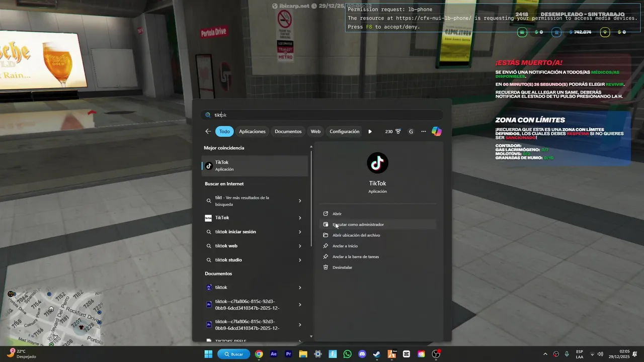Launch Copilot from the colorful search panel icon
The image size is (644, 362).
click(x=437, y=131)
